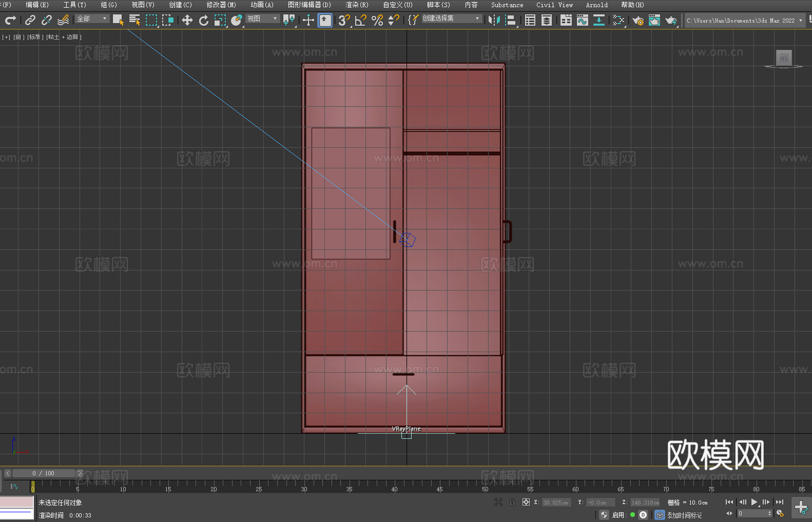Open Render Setup teapot gear icon
This screenshot has height=522, width=812.
pos(638,20)
